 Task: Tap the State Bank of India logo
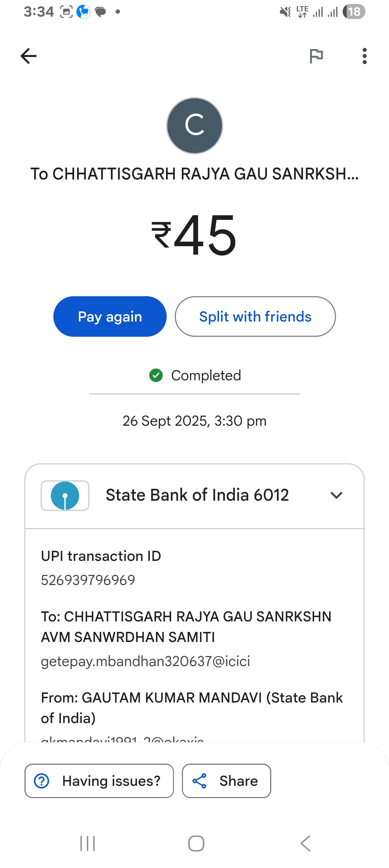coord(65,495)
